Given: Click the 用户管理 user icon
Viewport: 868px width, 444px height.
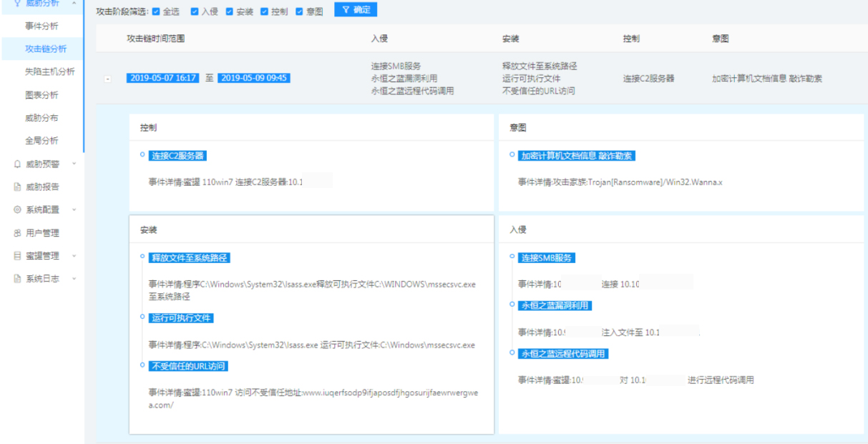Looking at the screenshot, I should (14, 234).
